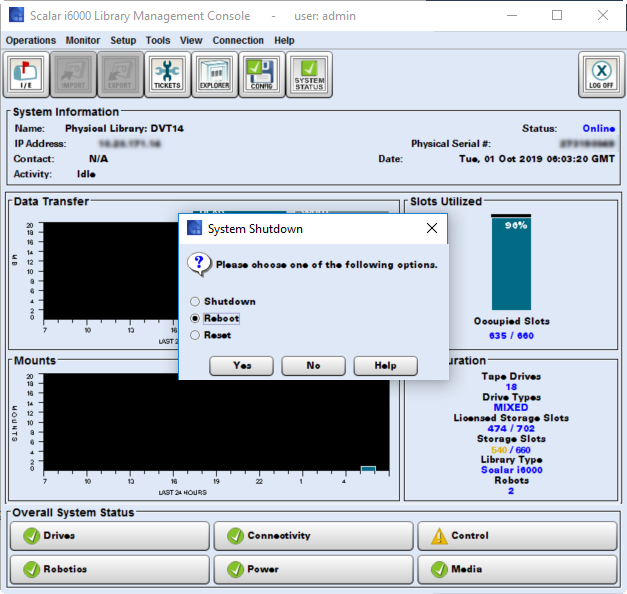Select the Shutdown radio option
The height and width of the screenshot is (594, 627).
195,301
